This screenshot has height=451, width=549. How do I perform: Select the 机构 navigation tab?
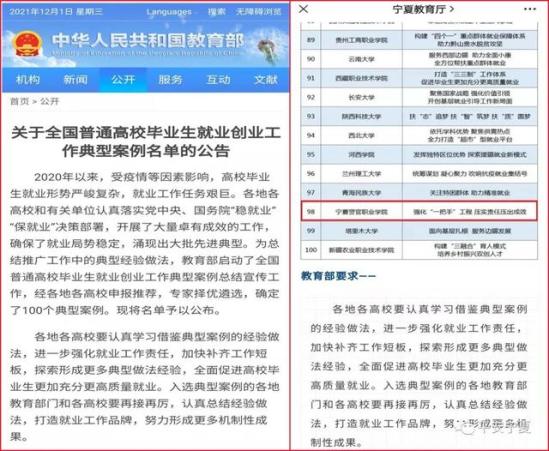[28, 80]
